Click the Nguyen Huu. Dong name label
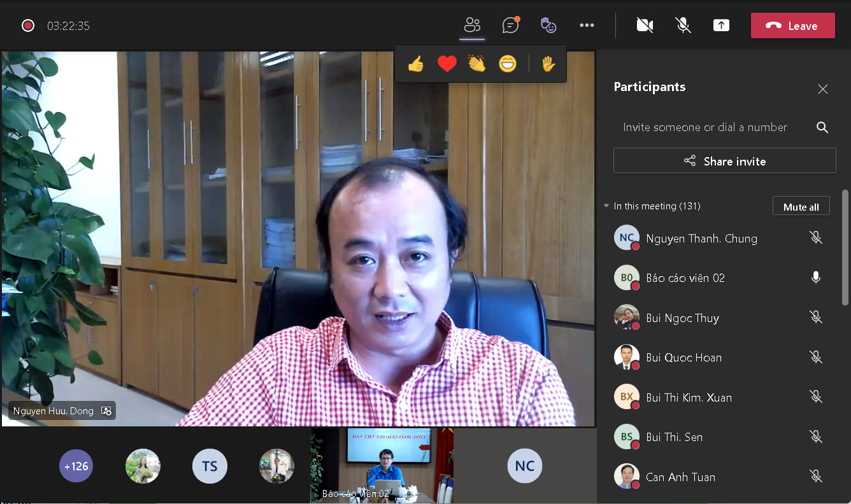Image resolution: width=851 pixels, height=504 pixels. 54,411
